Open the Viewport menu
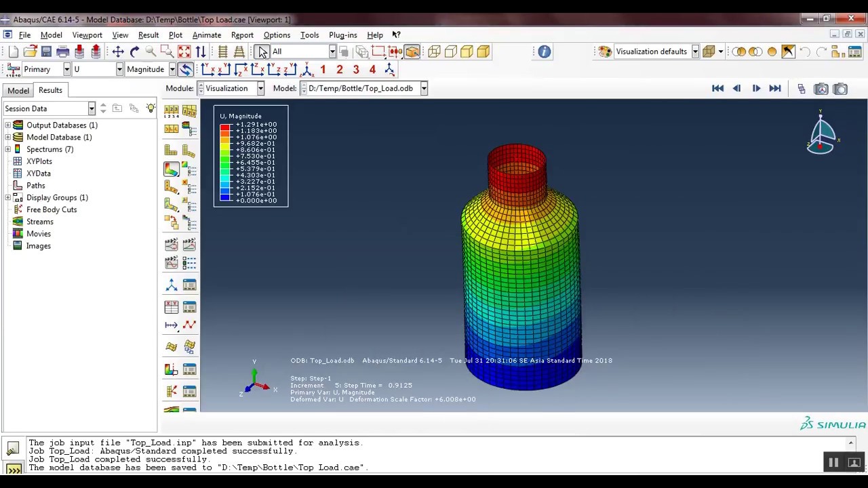The image size is (868, 488). (87, 35)
